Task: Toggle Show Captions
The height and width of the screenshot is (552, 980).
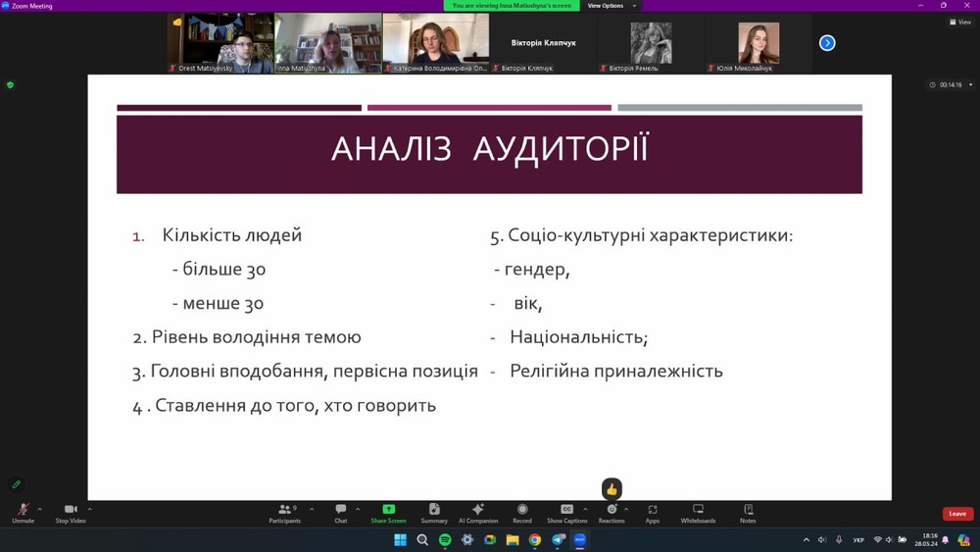Action: (x=566, y=513)
